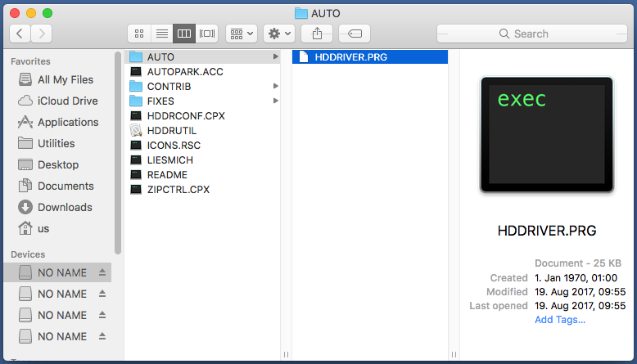Image resolution: width=637 pixels, height=364 pixels.
Task: Click the yellow minimize window button
Action: [x=31, y=13]
